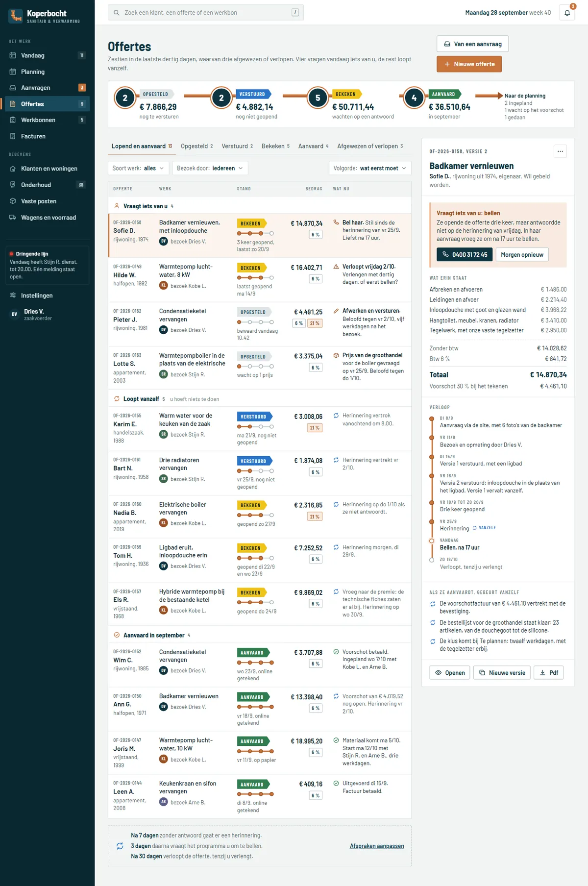Select offer row OF-2026-0149 Hilde W.

(x=260, y=280)
